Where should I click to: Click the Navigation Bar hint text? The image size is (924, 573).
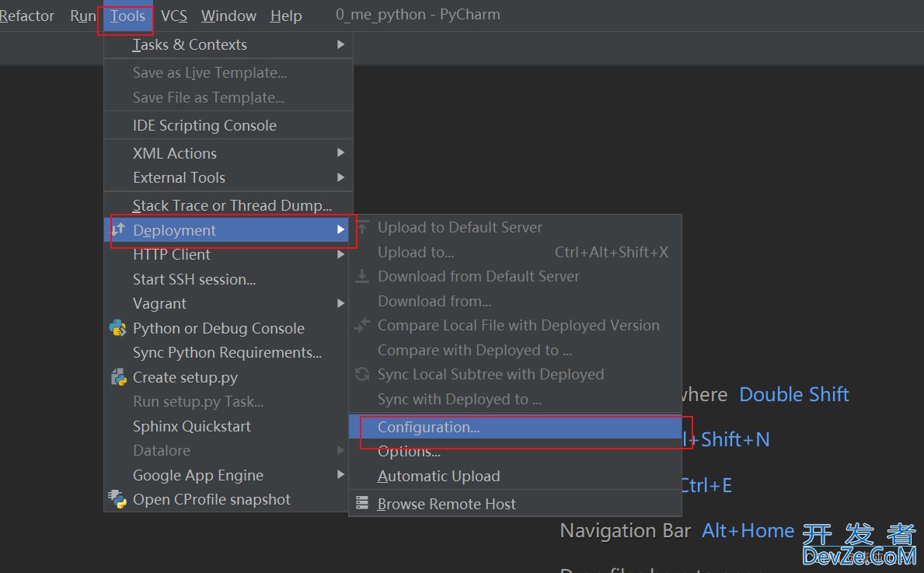click(x=626, y=530)
